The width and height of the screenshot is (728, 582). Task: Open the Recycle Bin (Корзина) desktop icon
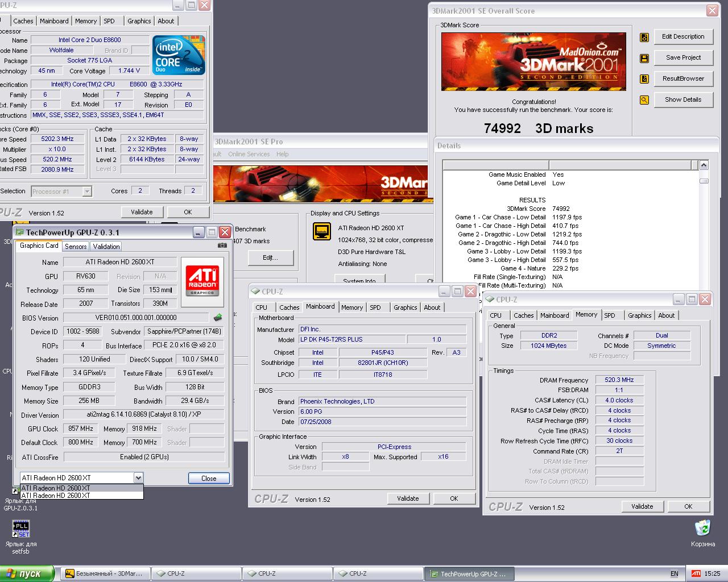point(702,527)
